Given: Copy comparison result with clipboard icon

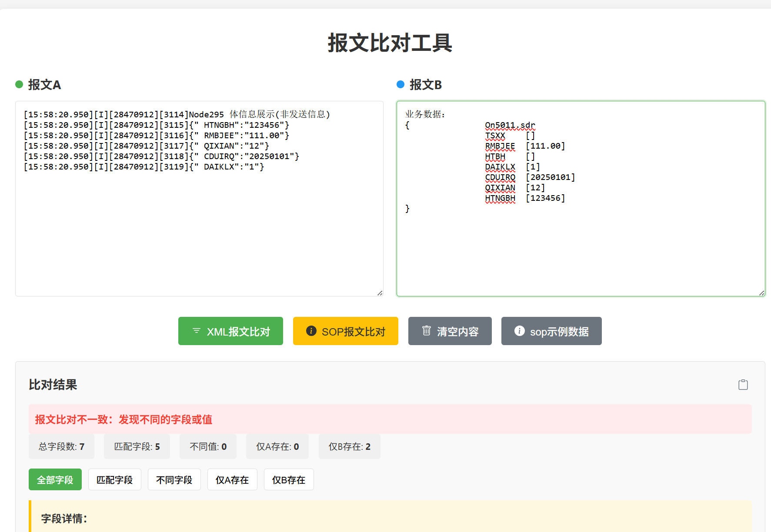Looking at the screenshot, I should [x=743, y=385].
